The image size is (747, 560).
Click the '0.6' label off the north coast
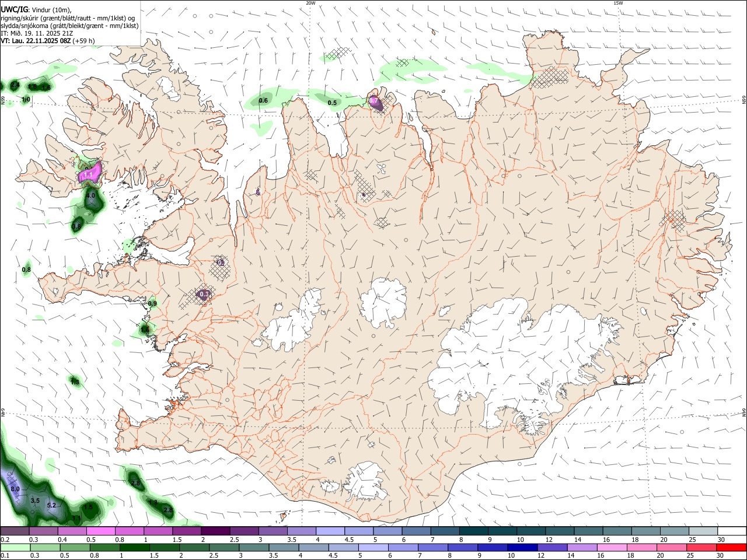tap(263, 100)
